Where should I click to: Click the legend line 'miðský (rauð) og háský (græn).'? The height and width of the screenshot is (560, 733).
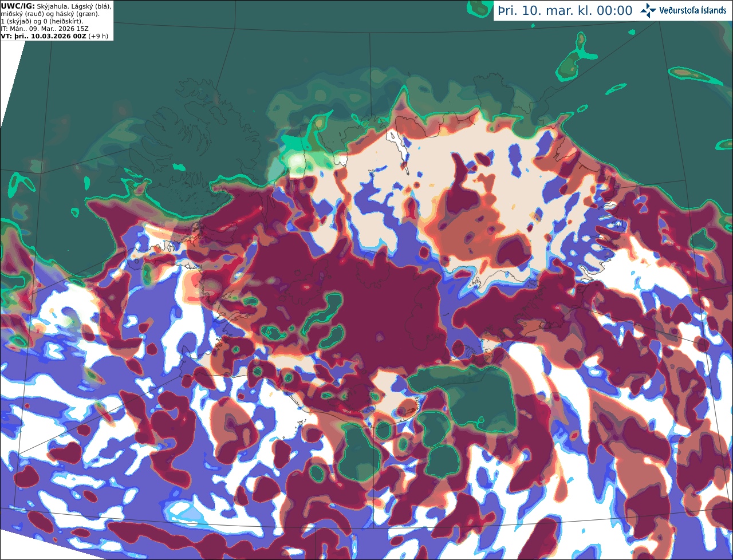[x=50, y=14]
